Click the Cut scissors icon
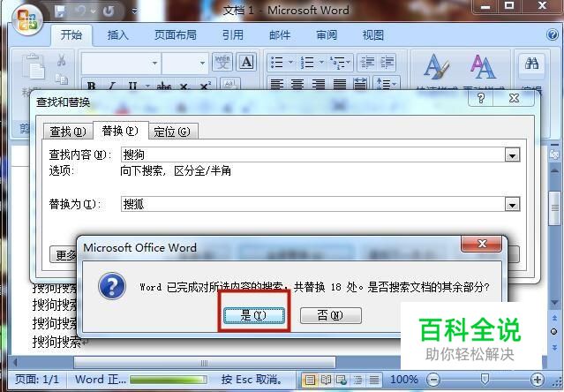564x392 pixels. (62, 60)
